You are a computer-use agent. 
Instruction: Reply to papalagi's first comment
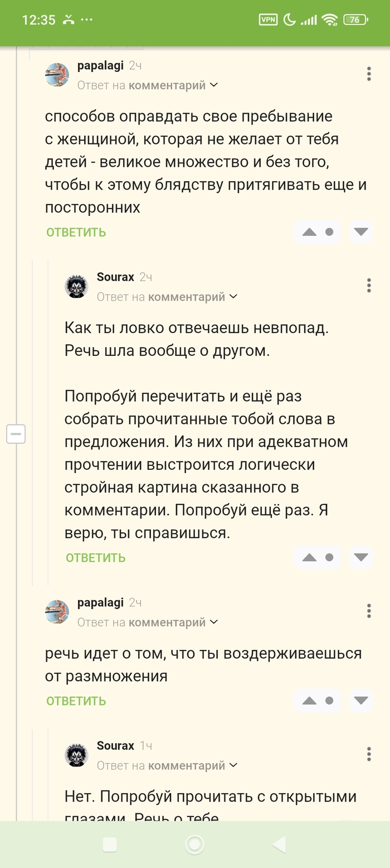(x=76, y=232)
